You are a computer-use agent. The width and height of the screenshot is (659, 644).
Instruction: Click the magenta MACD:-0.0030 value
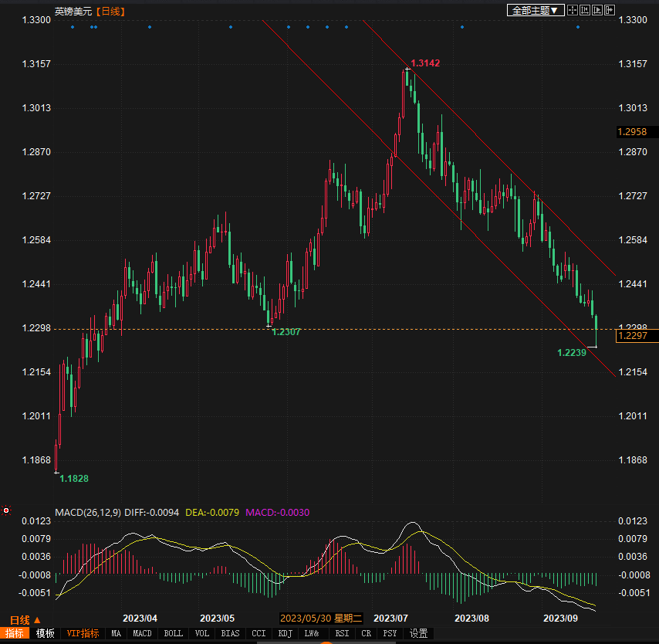pyautogui.click(x=277, y=512)
